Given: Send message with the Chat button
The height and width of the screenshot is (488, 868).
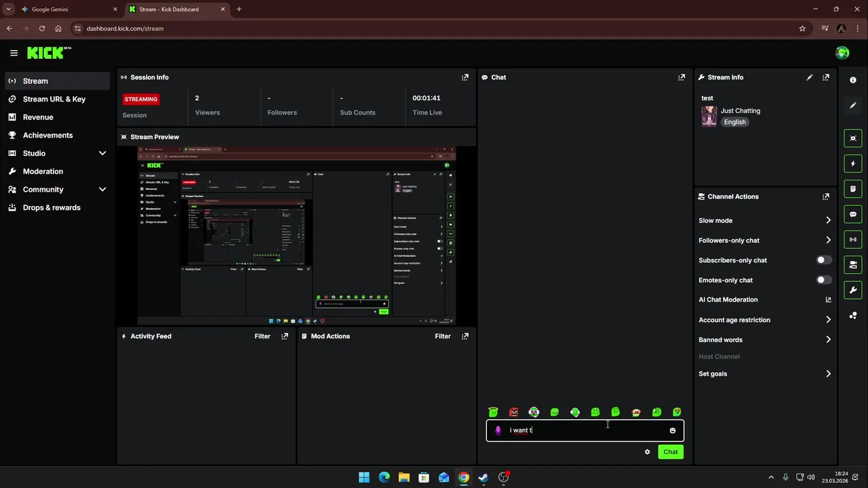Looking at the screenshot, I should coord(671,452).
